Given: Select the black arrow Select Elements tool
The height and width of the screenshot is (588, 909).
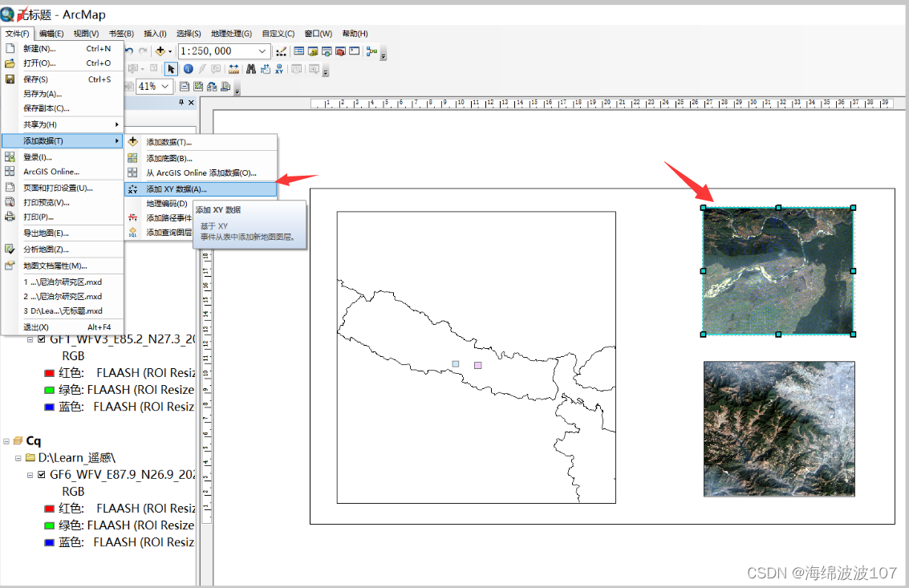Looking at the screenshot, I should pyautogui.click(x=171, y=70).
